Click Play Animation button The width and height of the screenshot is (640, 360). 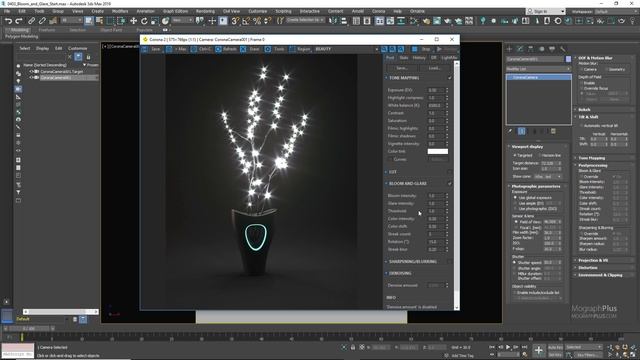pyautogui.click(x=508, y=347)
